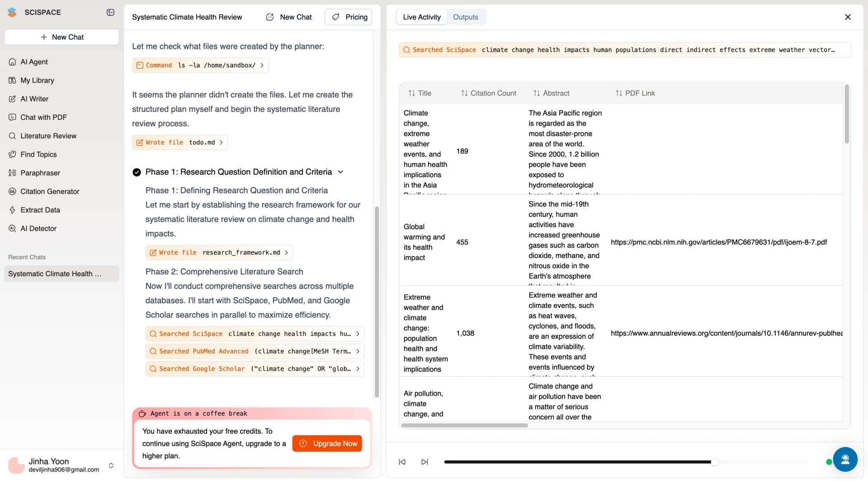Expand the Command ls -la entry
Image resolution: width=868 pixels, height=482 pixels.
point(200,65)
